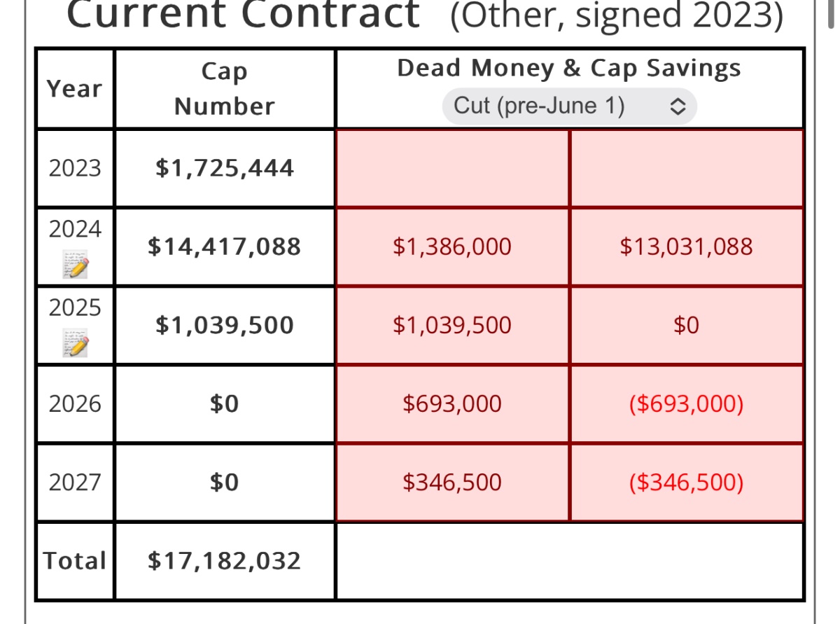The width and height of the screenshot is (840, 624).
Task: Click the negative ($346,500) savings cell
Action: click(686, 482)
